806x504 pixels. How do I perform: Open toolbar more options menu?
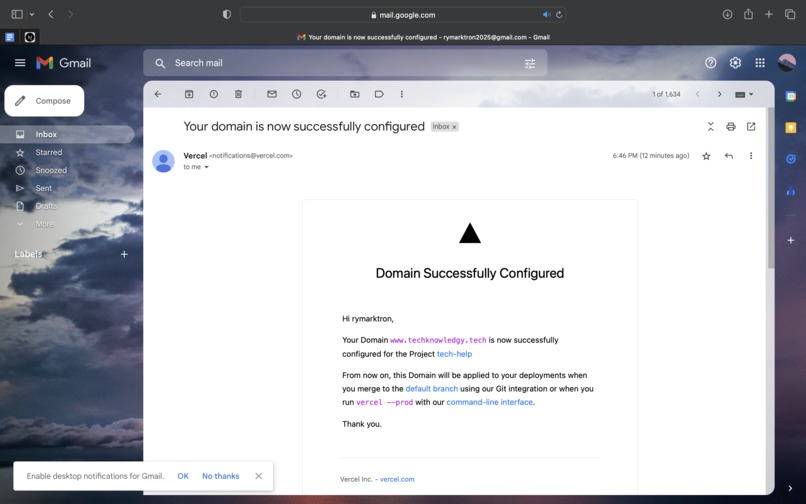coord(402,94)
